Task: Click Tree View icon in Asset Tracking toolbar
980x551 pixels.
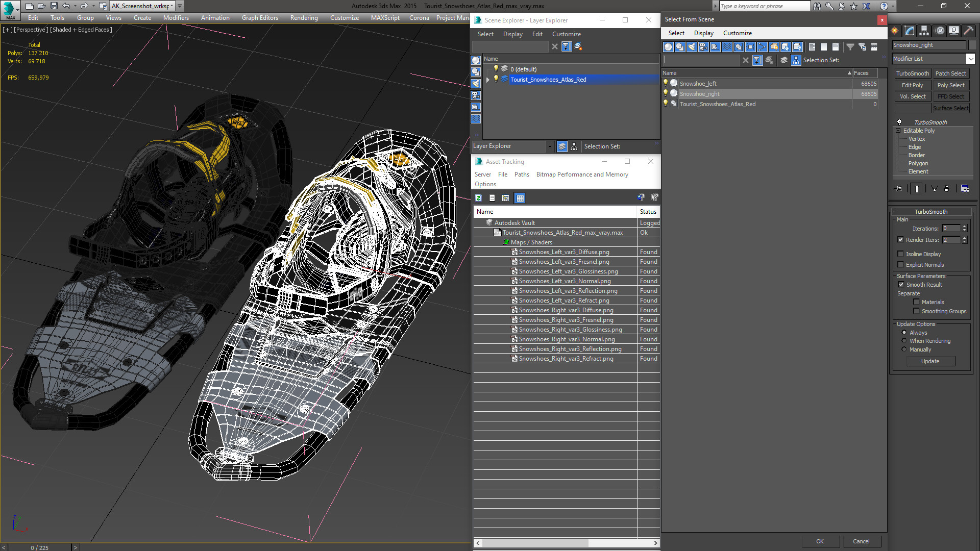Action: click(x=505, y=198)
